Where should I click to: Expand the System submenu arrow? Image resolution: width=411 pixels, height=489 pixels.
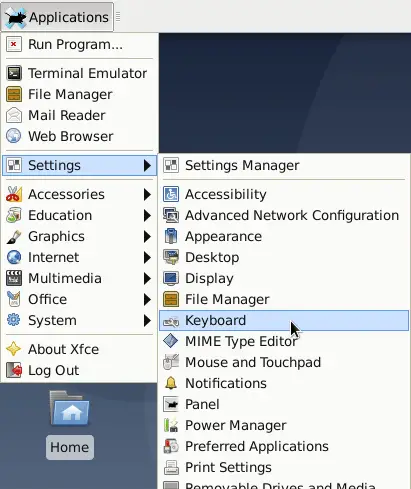[147, 320]
